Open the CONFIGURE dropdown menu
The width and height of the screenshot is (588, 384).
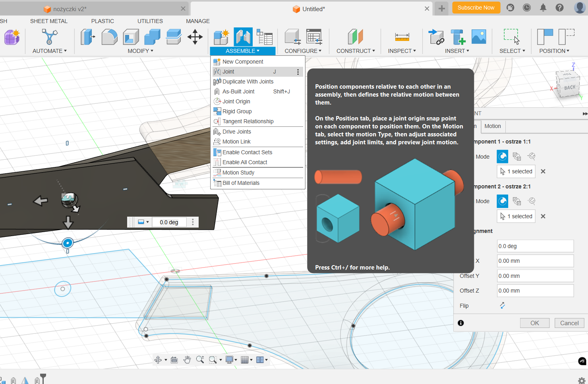[x=303, y=51]
